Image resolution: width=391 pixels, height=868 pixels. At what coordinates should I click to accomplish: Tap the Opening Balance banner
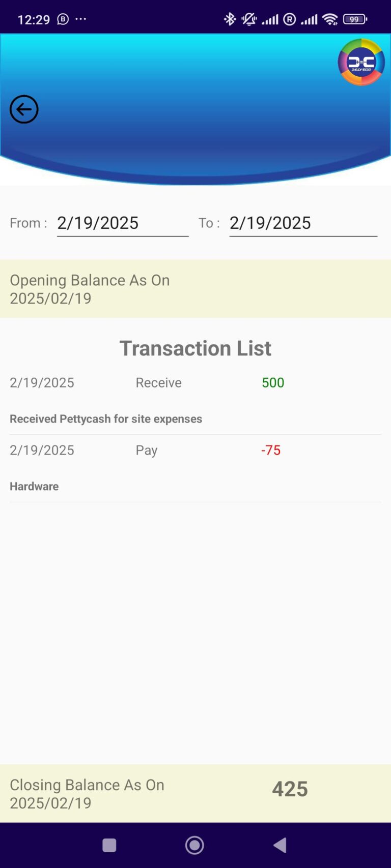195,289
